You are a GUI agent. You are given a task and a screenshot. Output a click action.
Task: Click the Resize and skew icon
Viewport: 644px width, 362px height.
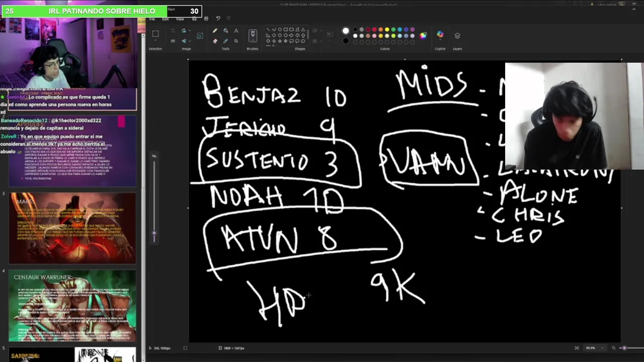(x=173, y=41)
